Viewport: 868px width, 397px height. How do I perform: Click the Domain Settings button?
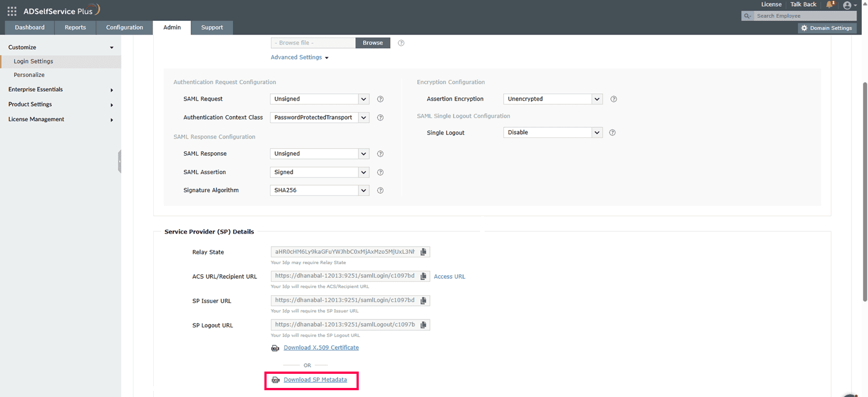point(826,28)
